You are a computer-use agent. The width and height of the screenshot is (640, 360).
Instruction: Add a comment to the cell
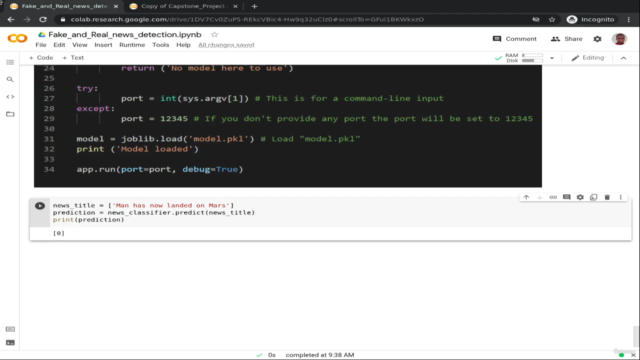click(567, 197)
